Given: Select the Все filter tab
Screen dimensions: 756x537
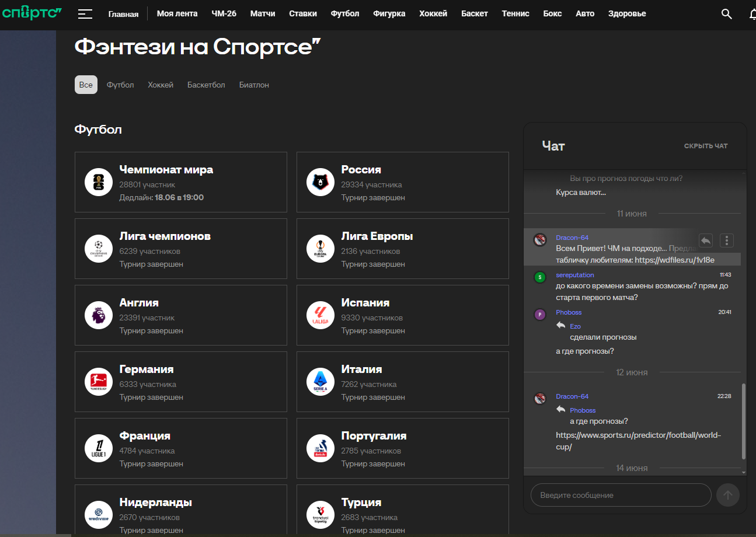Looking at the screenshot, I should pyautogui.click(x=86, y=85).
